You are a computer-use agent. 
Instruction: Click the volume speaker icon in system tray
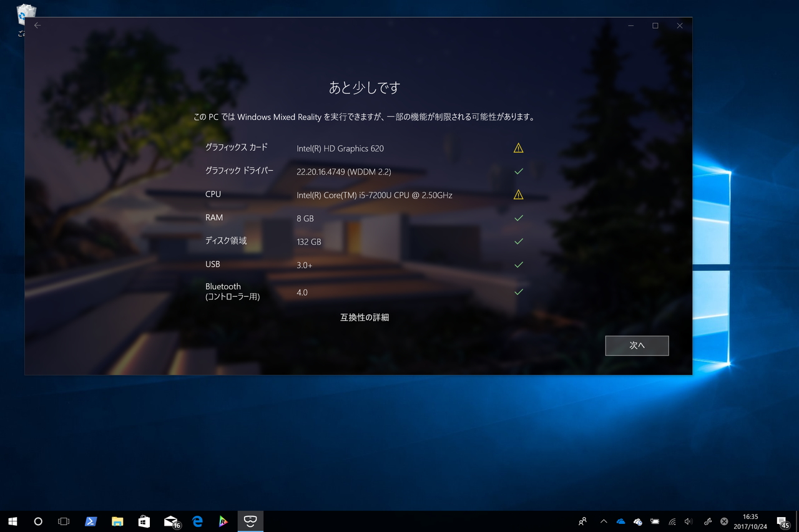[687, 521]
